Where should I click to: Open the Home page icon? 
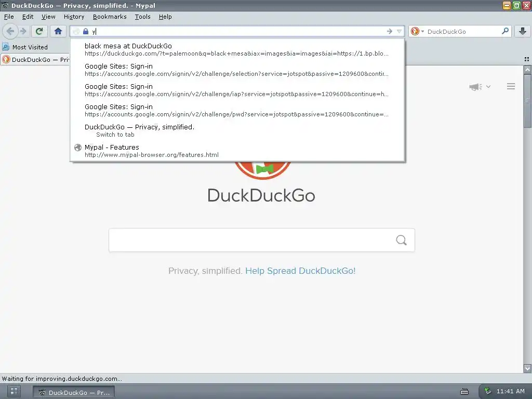pyautogui.click(x=58, y=31)
